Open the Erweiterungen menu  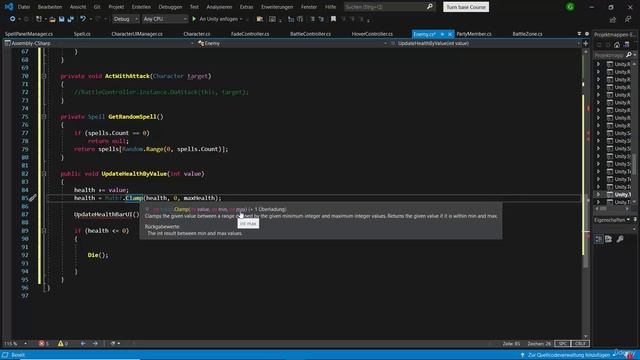point(277,7)
